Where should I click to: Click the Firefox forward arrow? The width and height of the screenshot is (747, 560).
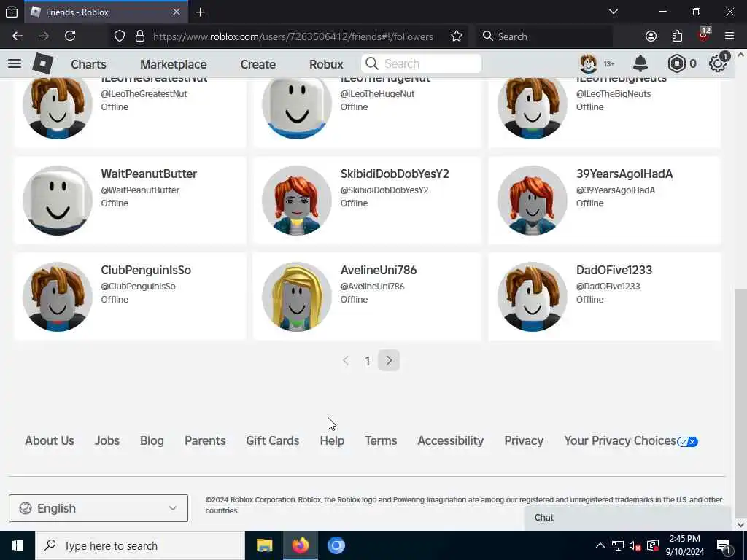coord(44,36)
